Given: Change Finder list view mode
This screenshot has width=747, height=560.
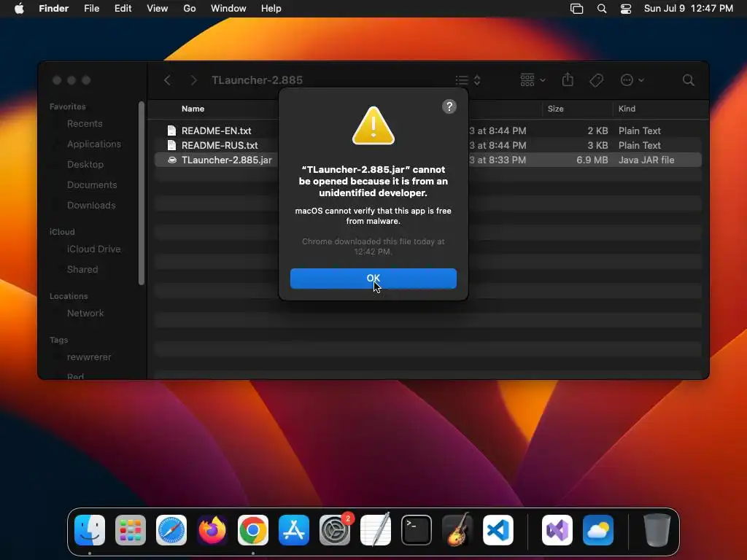Looking at the screenshot, I should click(468, 80).
